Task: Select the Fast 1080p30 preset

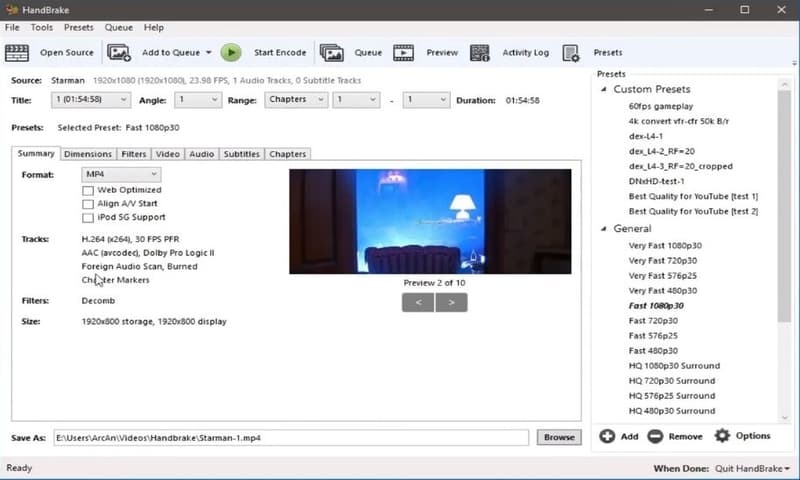Action: click(656, 306)
